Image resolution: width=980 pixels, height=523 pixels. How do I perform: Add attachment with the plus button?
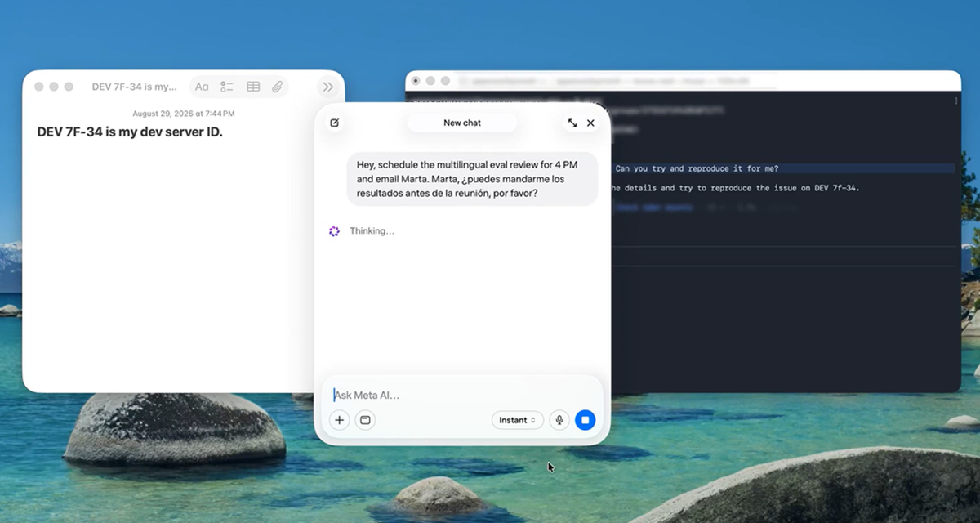(x=340, y=420)
